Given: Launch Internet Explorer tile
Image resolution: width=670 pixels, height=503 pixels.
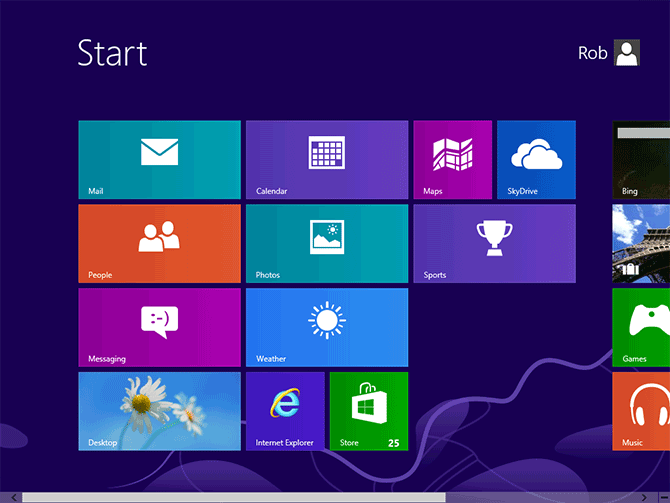Looking at the screenshot, I should pyautogui.click(x=285, y=411).
